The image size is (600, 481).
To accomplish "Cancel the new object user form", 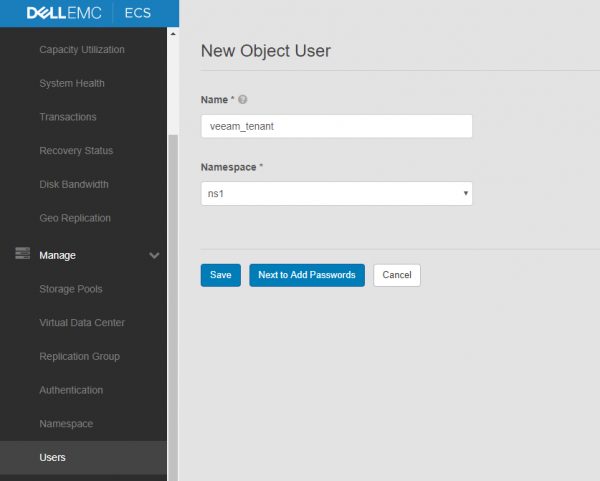I will point(397,275).
